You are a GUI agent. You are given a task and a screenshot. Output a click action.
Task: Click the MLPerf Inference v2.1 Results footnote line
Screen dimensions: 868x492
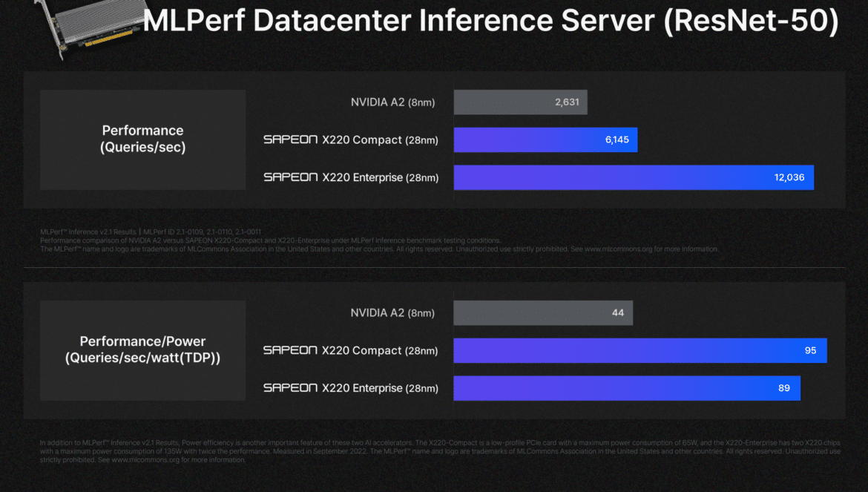(x=151, y=232)
